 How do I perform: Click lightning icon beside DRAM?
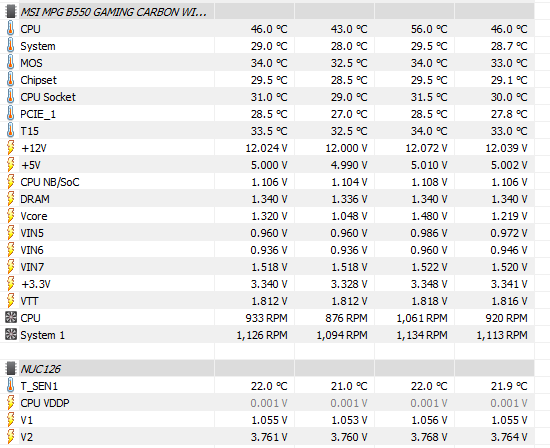tap(11, 199)
